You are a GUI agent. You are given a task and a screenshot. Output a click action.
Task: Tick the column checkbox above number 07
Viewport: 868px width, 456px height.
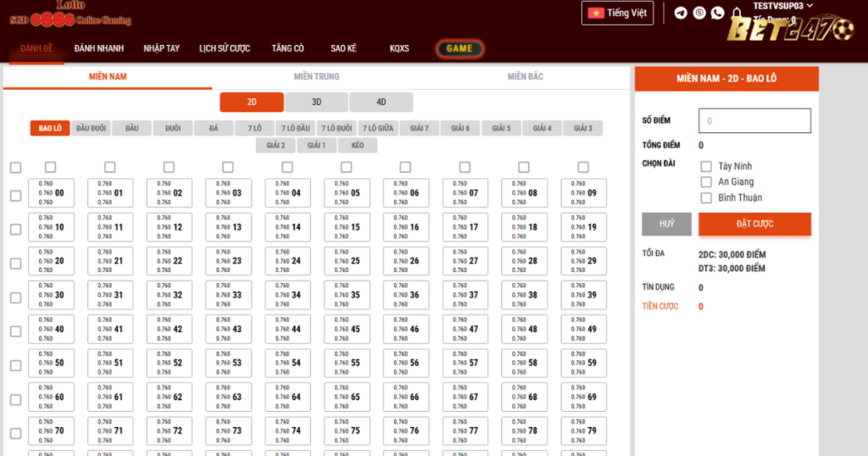465,167
